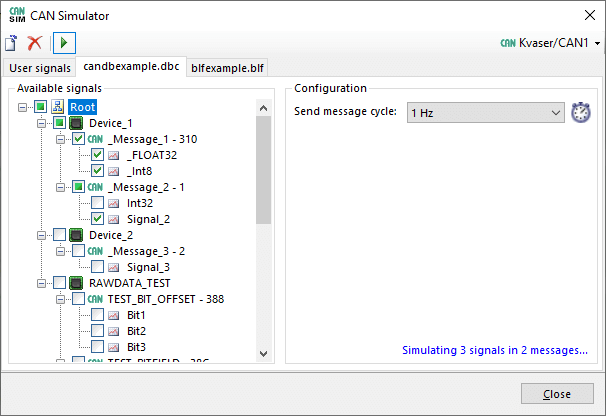Click the Device_1 chip icon
The width and height of the screenshot is (606, 416).
point(76,123)
